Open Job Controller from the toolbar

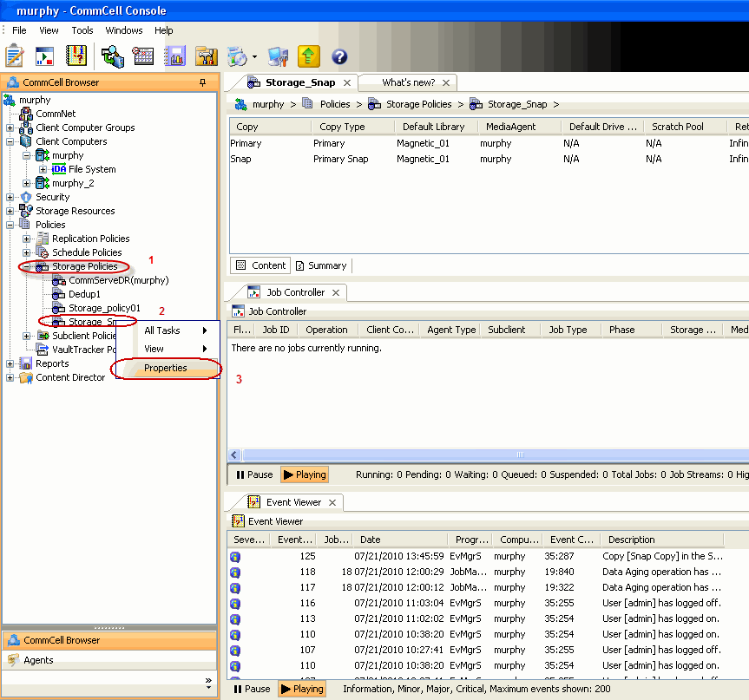(x=45, y=56)
